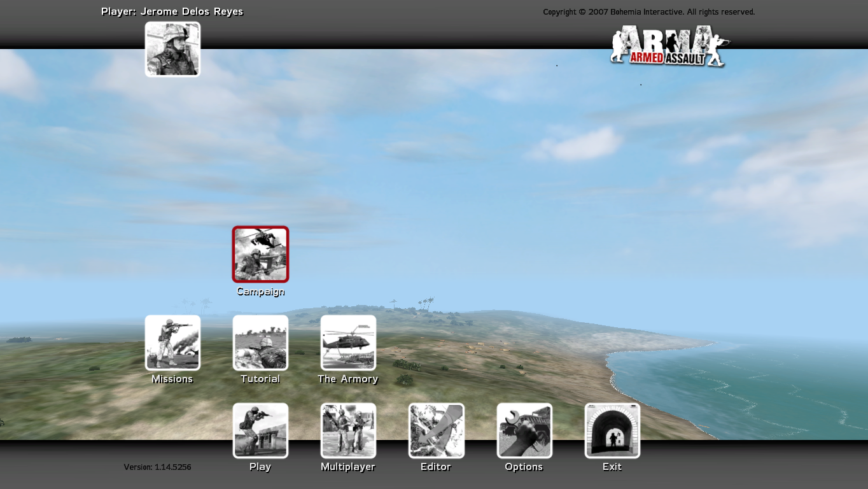Open the Campaign icon with helicopter
Screen dimensions: 868x489
coord(260,254)
